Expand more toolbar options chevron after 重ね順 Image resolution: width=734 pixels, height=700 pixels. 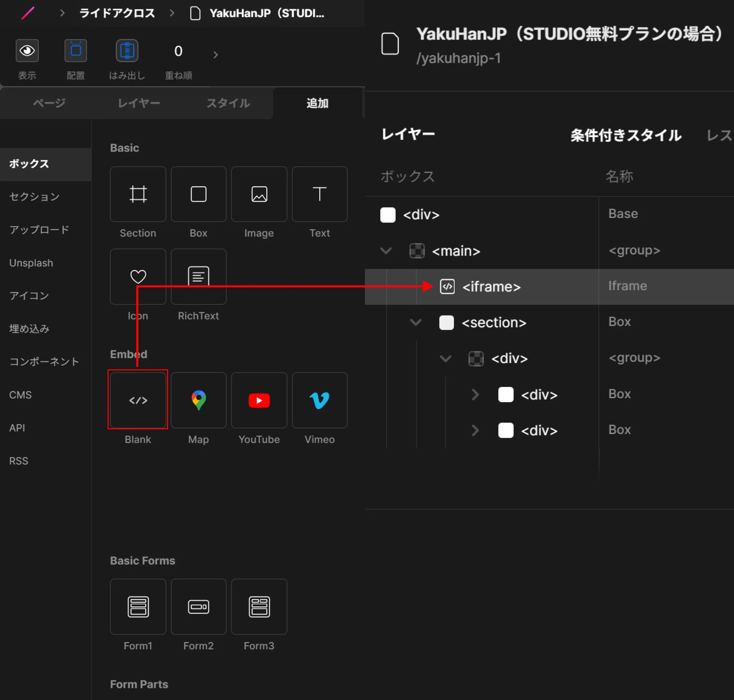(215, 55)
